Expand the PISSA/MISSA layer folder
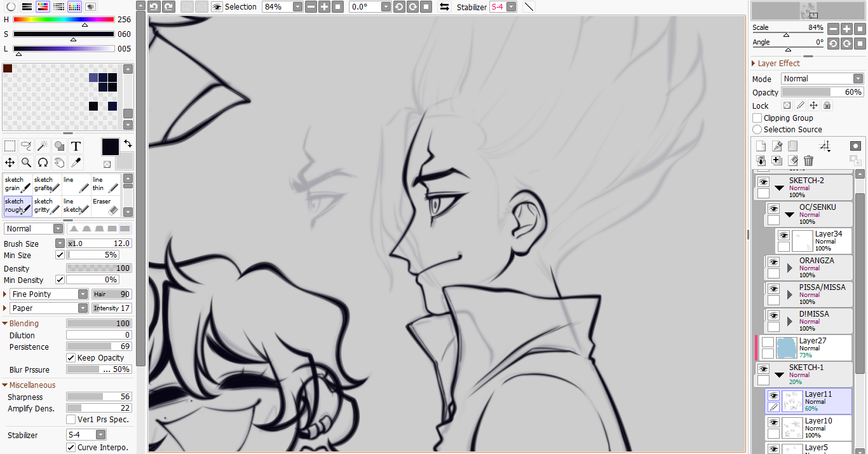 [x=790, y=294]
